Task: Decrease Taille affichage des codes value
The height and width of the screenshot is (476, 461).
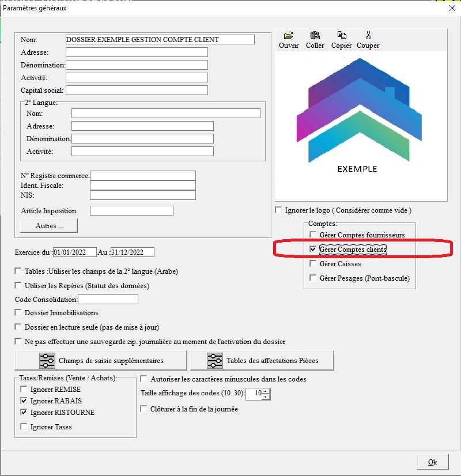Action: (x=266, y=397)
